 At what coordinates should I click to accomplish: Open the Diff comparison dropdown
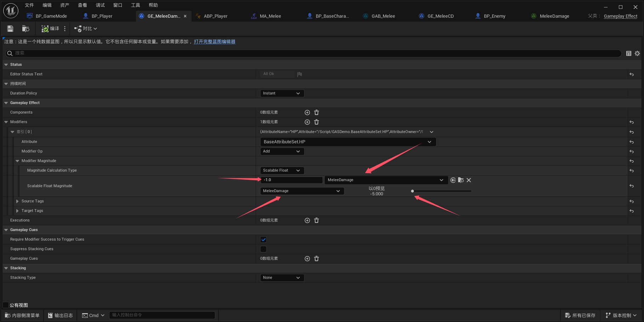pos(86,29)
